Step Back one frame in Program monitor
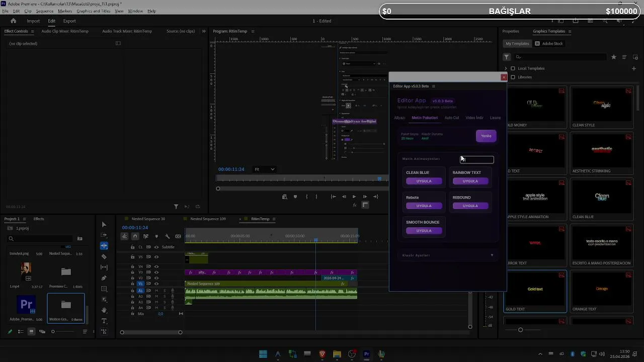Image resolution: width=644 pixels, height=362 pixels. point(344,197)
